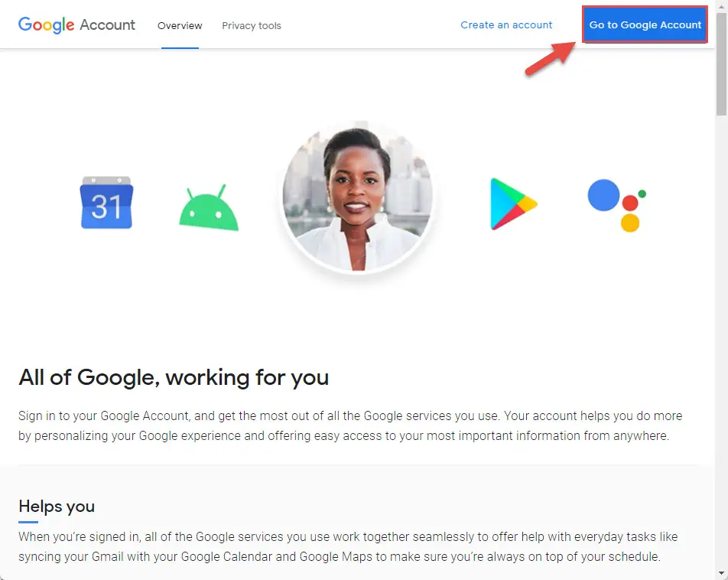Image resolution: width=728 pixels, height=580 pixels.
Task: Click the When you're signed in paragraph
Action: pyautogui.click(x=348, y=546)
